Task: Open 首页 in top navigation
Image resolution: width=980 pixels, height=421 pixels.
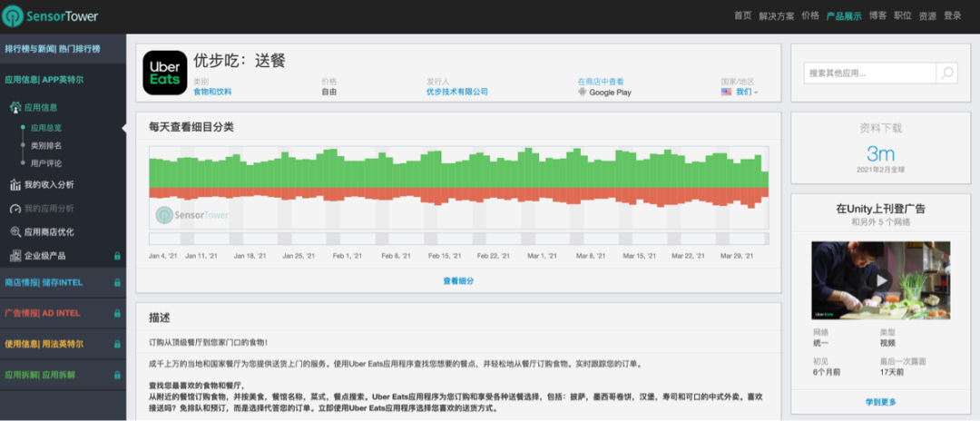Action: click(x=742, y=16)
